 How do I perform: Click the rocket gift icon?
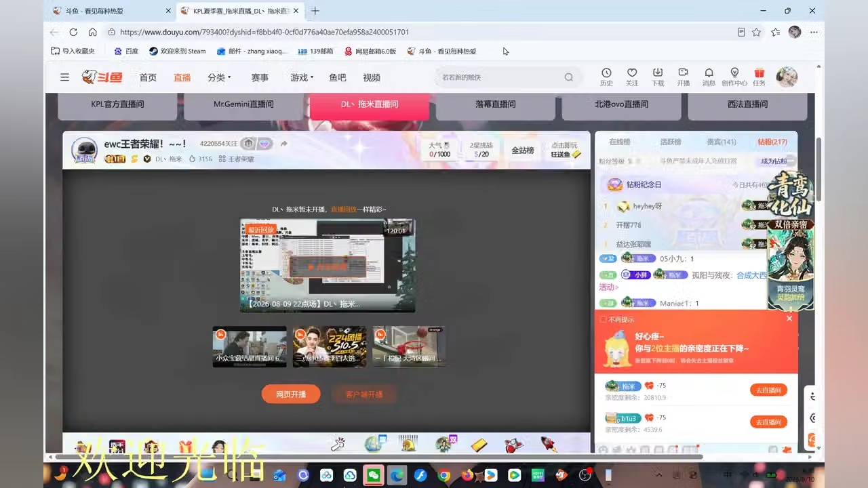549,444
